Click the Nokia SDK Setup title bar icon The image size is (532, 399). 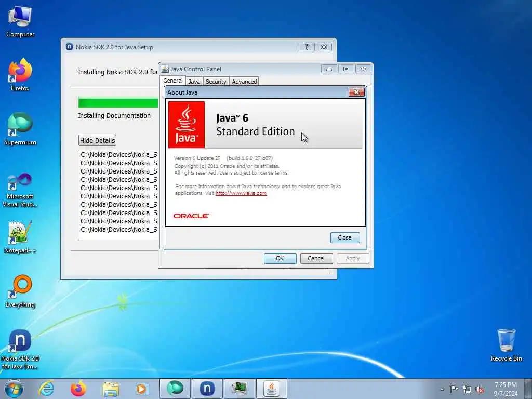tap(69, 47)
